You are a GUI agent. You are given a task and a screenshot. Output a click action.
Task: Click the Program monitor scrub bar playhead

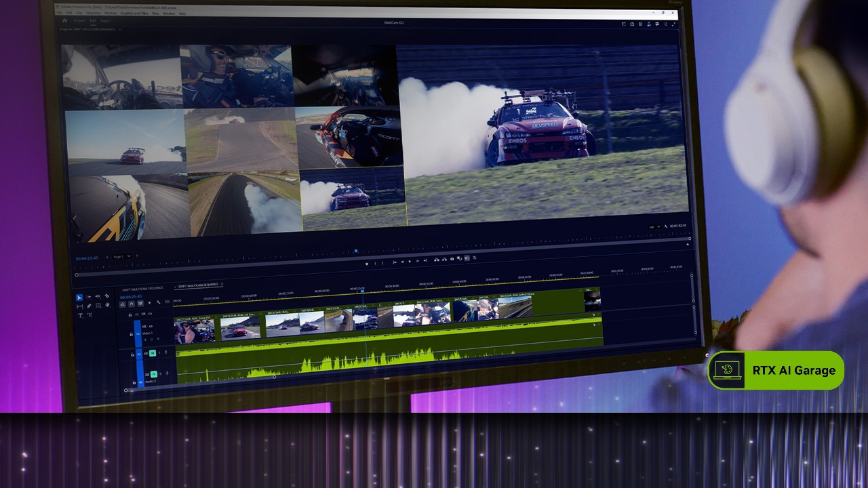coord(355,251)
